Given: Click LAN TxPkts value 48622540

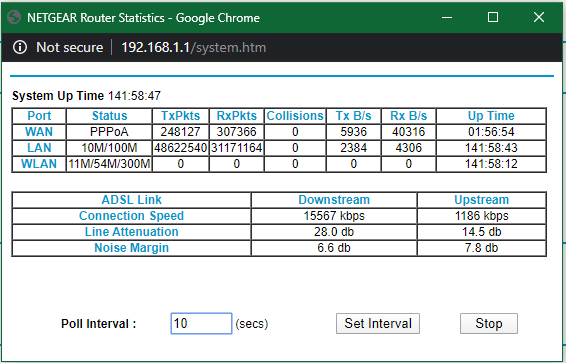Looking at the screenshot, I should tap(180, 148).
